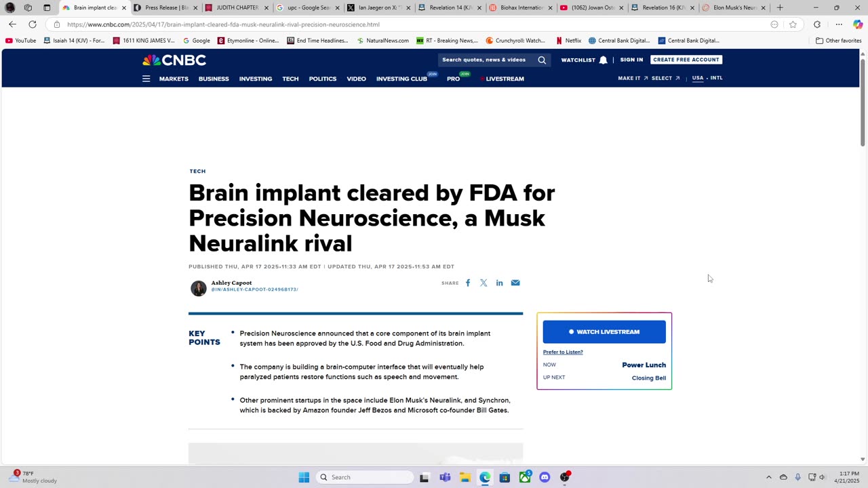Screen dimensions: 868x488
Task: Switch to INTL edition
Action: tap(716, 78)
